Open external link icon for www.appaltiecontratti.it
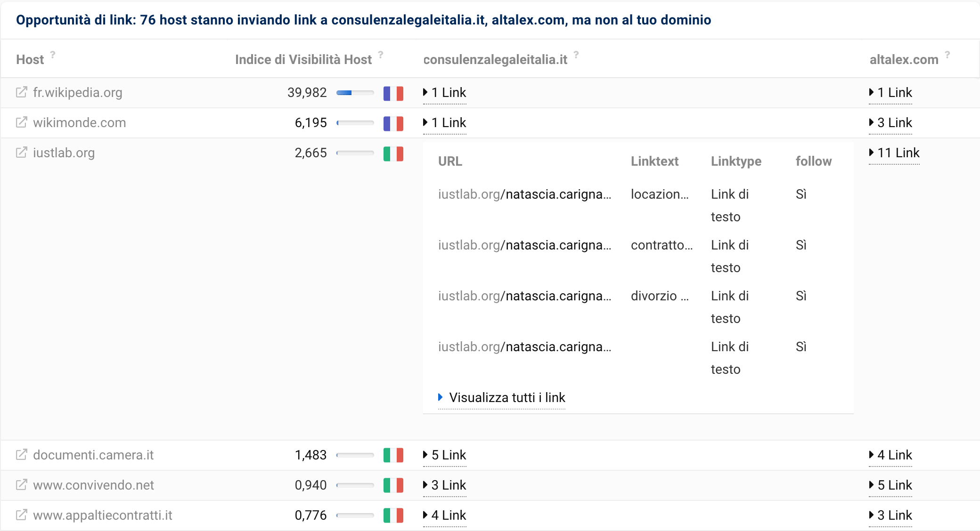 [x=22, y=515]
